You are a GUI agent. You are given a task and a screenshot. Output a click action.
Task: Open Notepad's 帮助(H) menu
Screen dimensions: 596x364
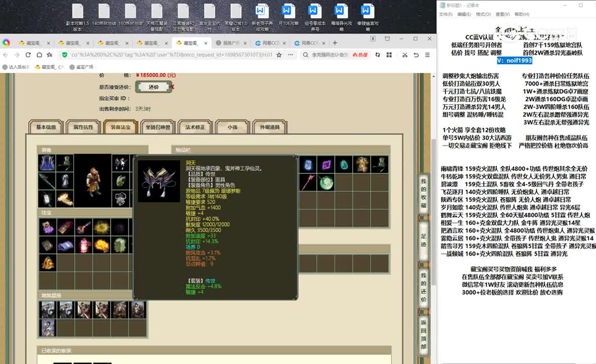point(522,15)
